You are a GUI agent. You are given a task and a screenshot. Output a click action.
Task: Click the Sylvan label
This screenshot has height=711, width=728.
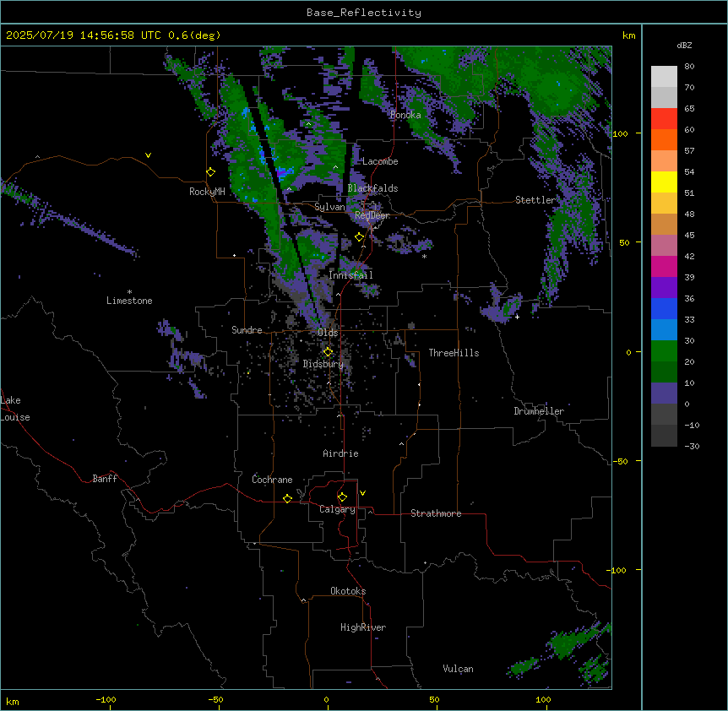pos(329,207)
